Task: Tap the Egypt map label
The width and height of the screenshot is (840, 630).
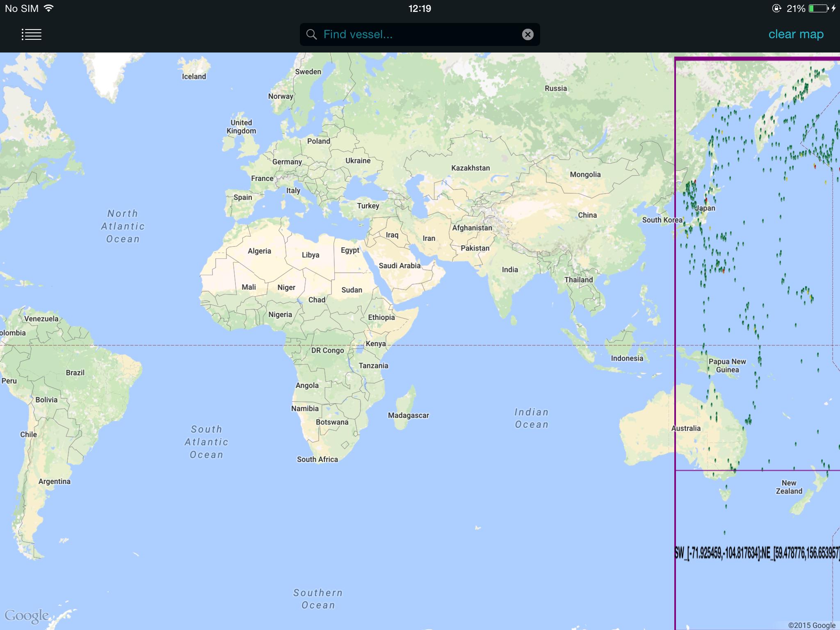Action: pyautogui.click(x=350, y=250)
